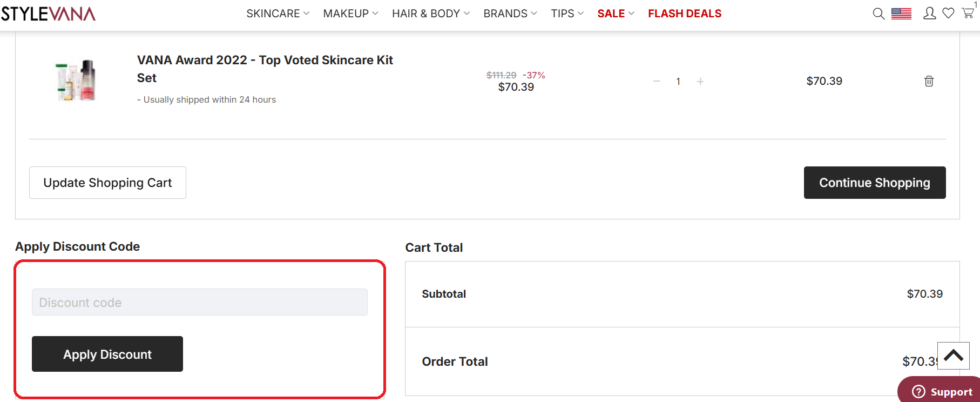Open the Brands menu
The width and height of the screenshot is (980, 402).
pyautogui.click(x=510, y=14)
